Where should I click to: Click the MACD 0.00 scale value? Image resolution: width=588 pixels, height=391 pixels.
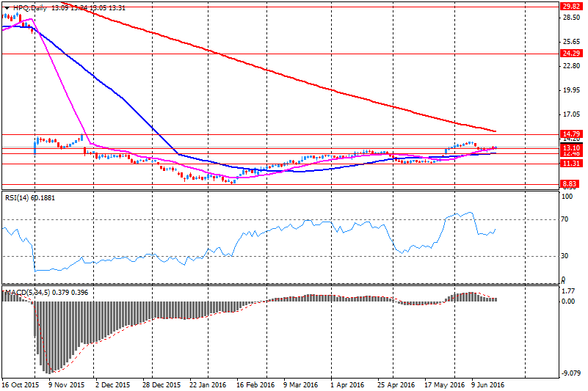click(x=569, y=301)
